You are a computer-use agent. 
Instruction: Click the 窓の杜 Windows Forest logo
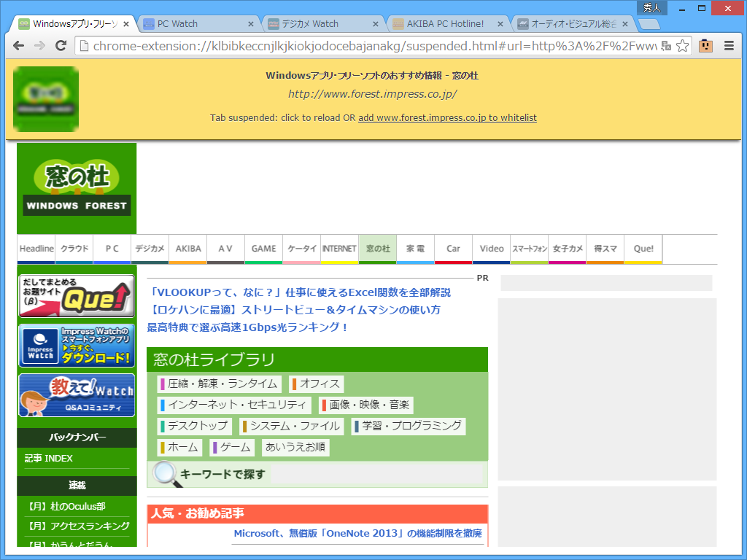pyautogui.click(x=76, y=187)
